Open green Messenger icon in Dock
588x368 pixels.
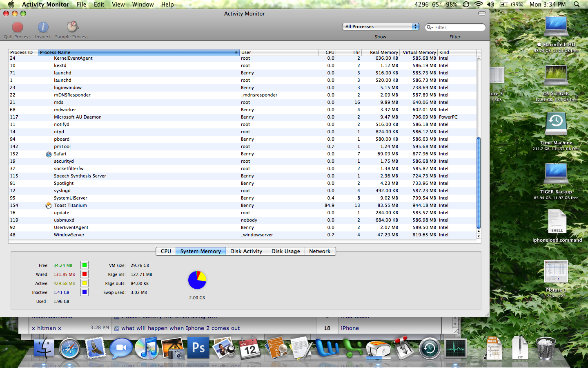click(353, 348)
